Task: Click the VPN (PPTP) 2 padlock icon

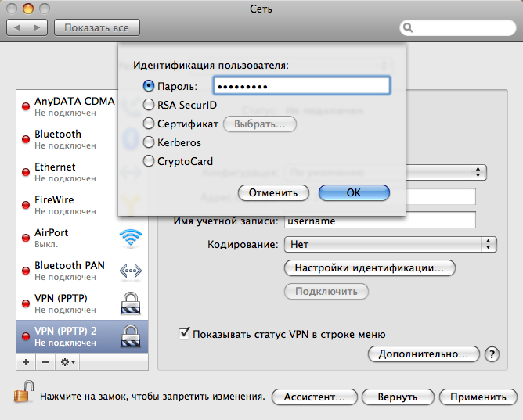Action: [x=131, y=336]
